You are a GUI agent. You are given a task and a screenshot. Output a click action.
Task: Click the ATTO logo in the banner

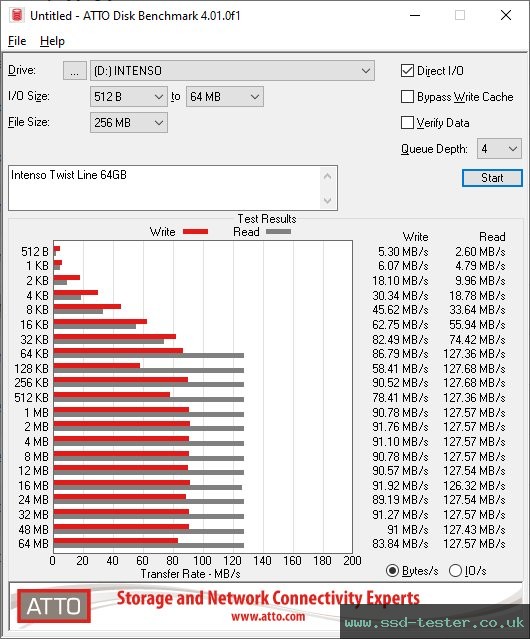pyautogui.click(x=54, y=606)
